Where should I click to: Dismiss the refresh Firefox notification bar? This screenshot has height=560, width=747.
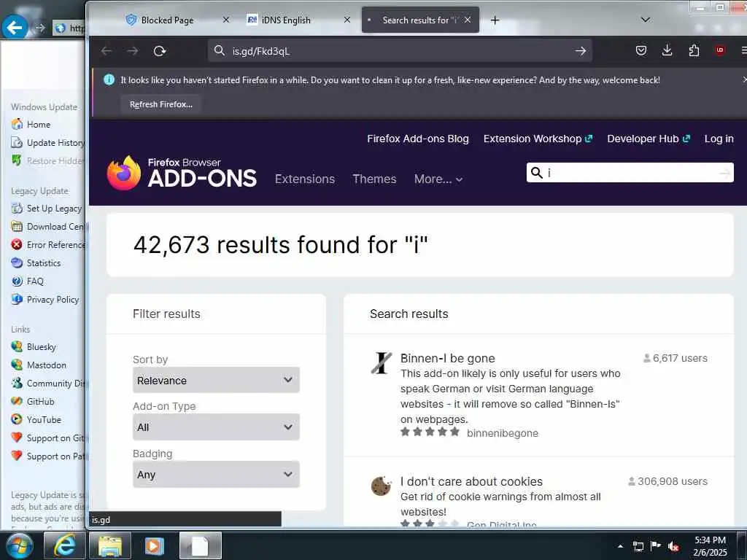[744, 79]
